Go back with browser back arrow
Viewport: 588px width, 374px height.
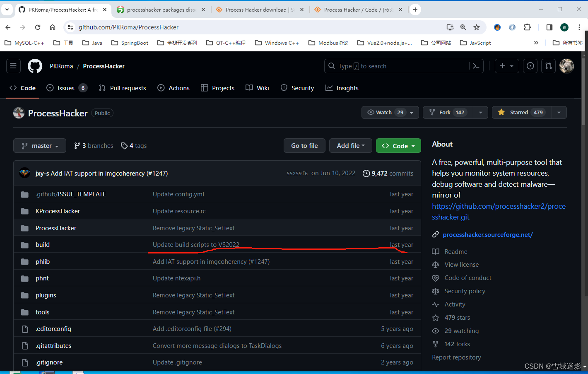pyautogui.click(x=8, y=27)
